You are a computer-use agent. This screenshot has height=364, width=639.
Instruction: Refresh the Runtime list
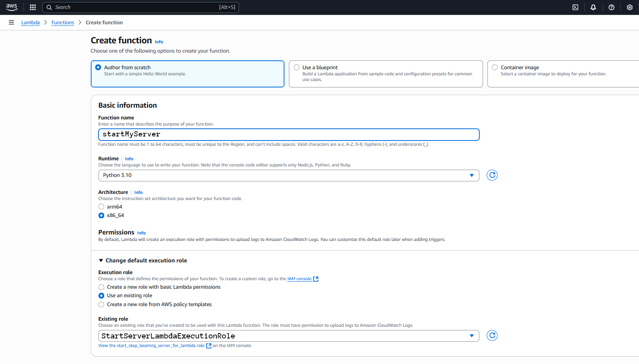[x=492, y=175]
